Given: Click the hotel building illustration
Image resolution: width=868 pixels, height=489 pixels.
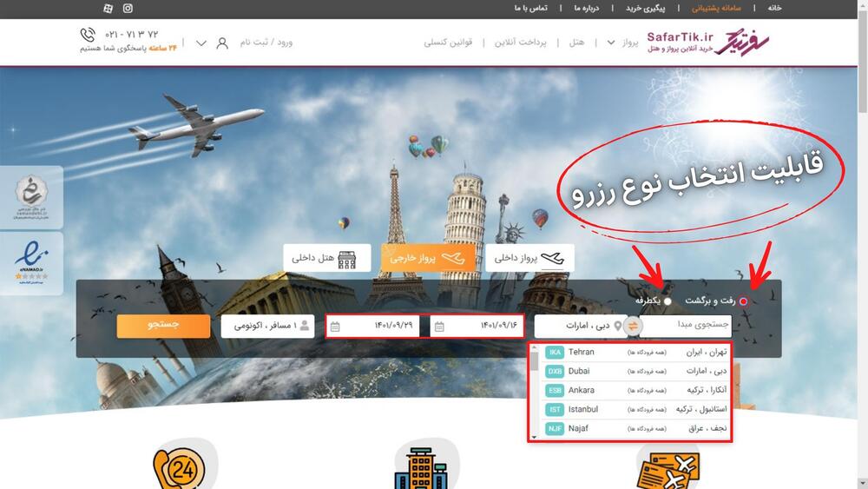Looking at the screenshot, I should [421, 468].
